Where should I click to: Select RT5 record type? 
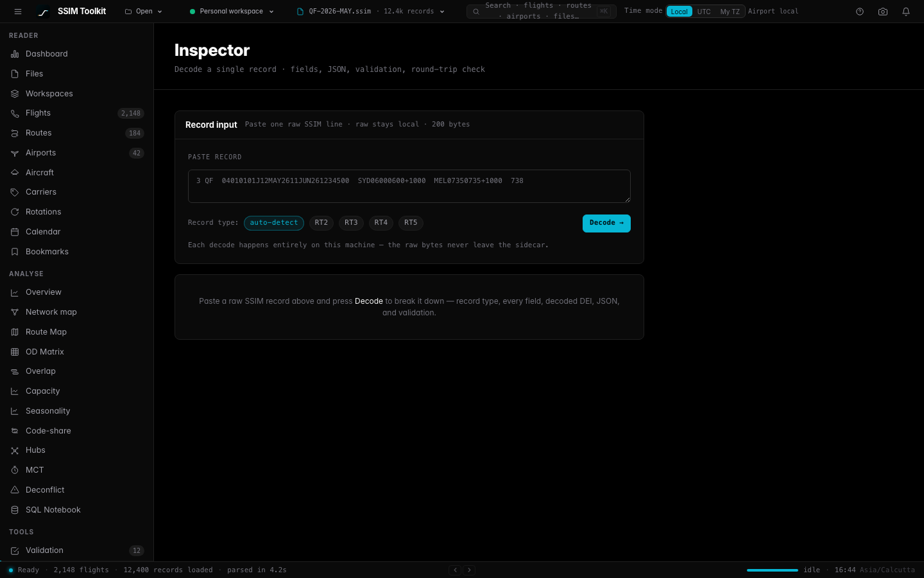click(x=411, y=223)
